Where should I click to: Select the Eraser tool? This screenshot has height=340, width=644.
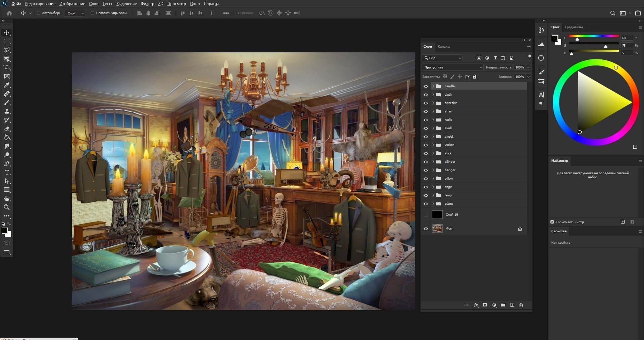tap(7, 129)
